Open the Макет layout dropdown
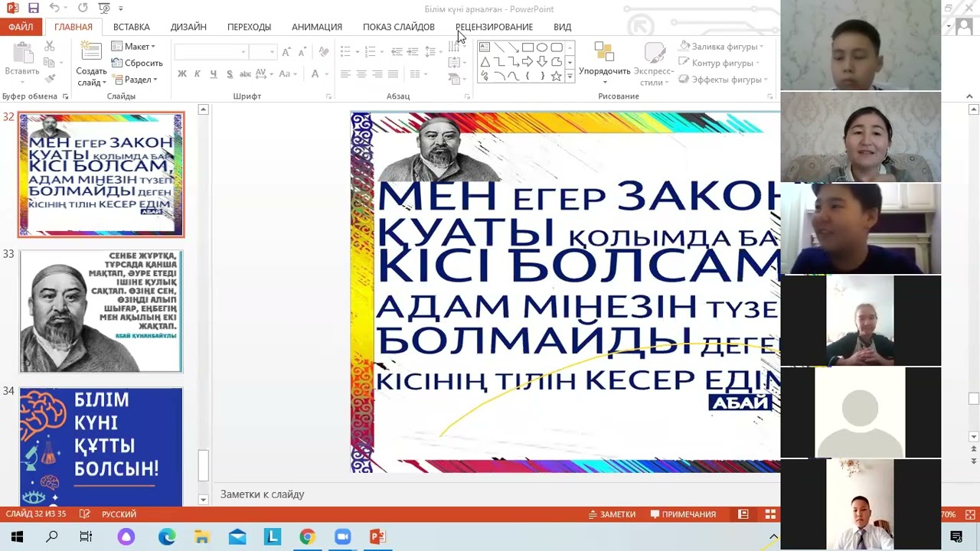980x551 pixels. point(133,47)
